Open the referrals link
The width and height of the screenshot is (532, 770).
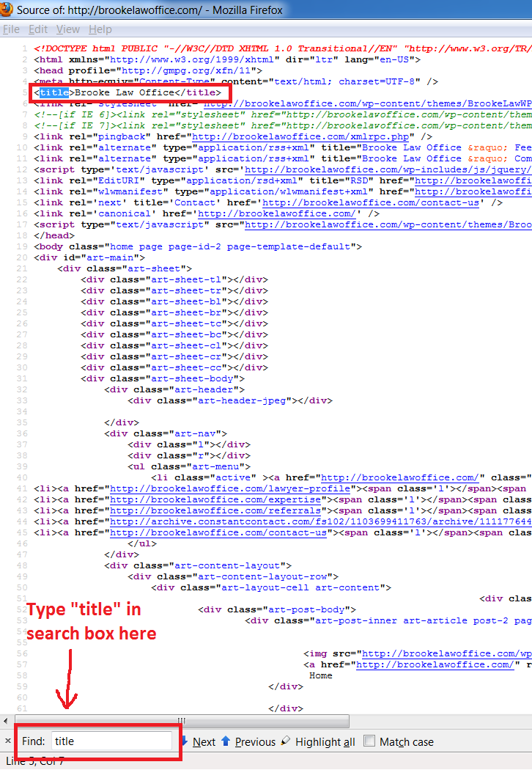coord(215,510)
